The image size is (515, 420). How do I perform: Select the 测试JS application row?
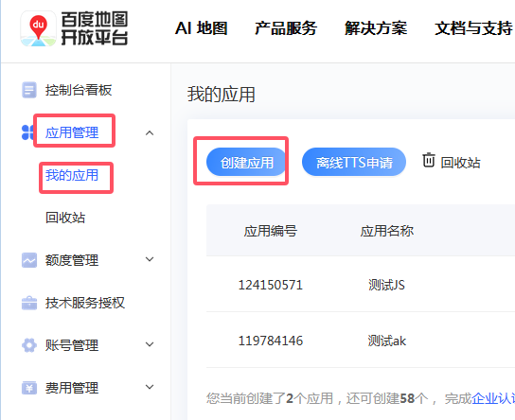361,285
